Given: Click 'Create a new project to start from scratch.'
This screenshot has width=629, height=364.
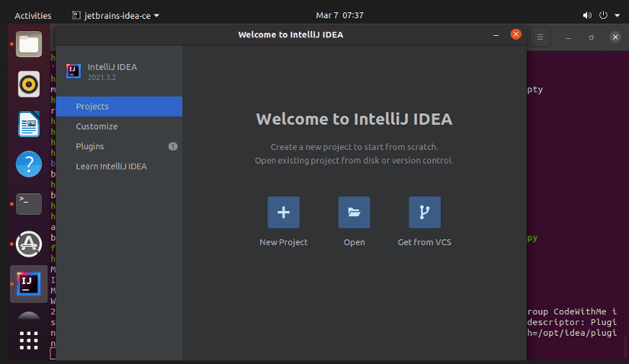Looking at the screenshot, I should (355, 147).
